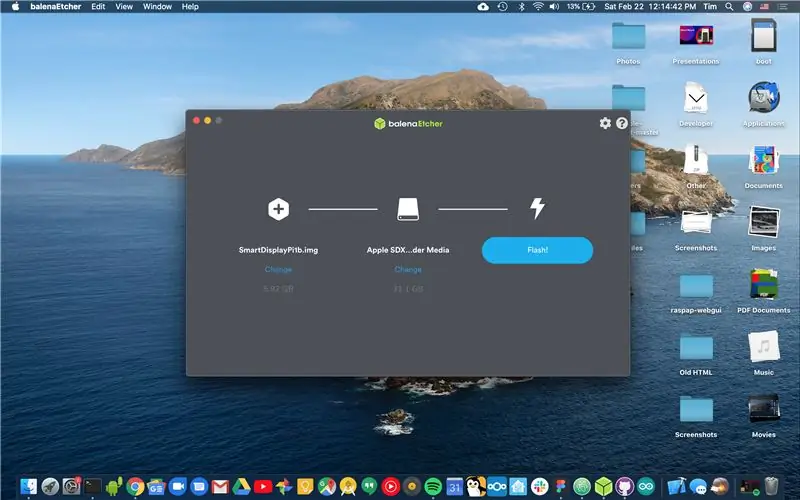Open the balenaEtcher application menu
Image resolution: width=800 pixels, height=500 pixels.
point(56,7)
